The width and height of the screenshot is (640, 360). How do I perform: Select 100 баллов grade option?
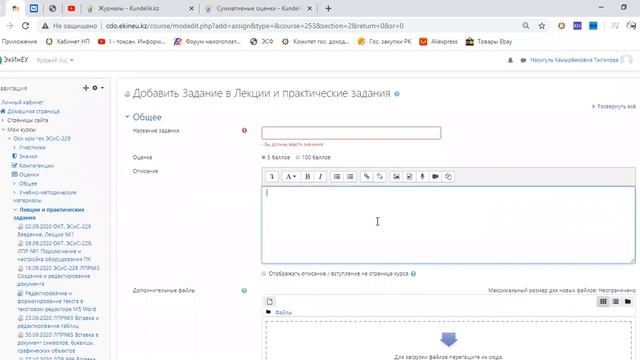pos(298,158)
